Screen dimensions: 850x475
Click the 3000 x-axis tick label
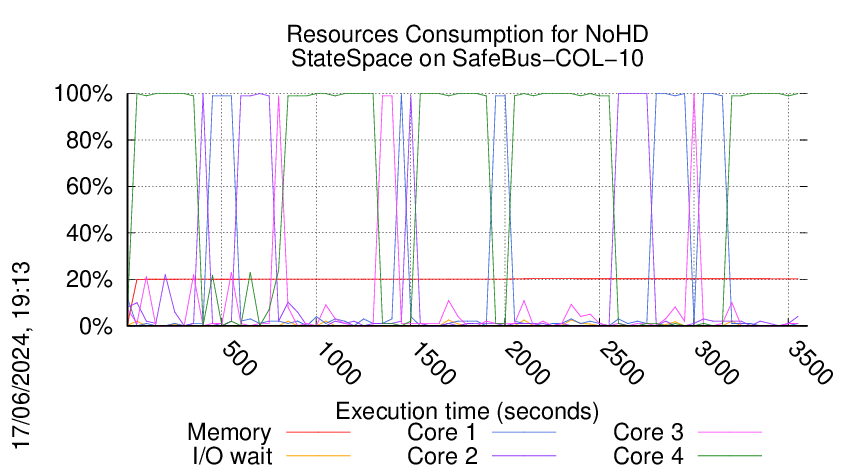716,363
